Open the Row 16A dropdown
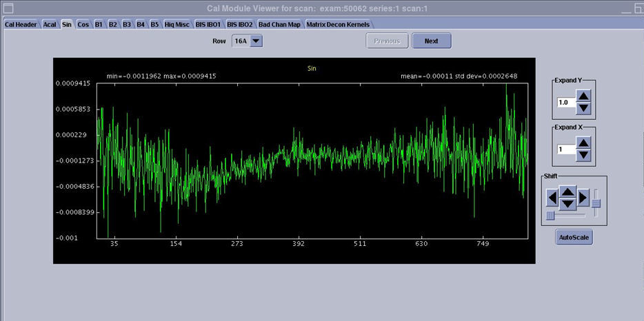Viewport: 644px width, 321px height. [x=256, y=41]
